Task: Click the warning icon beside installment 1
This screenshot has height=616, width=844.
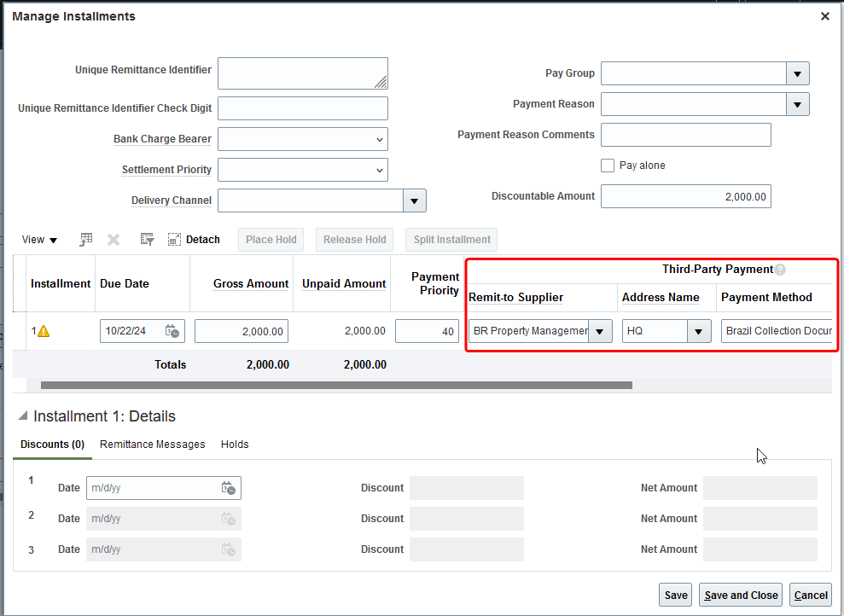Action: 44,331
